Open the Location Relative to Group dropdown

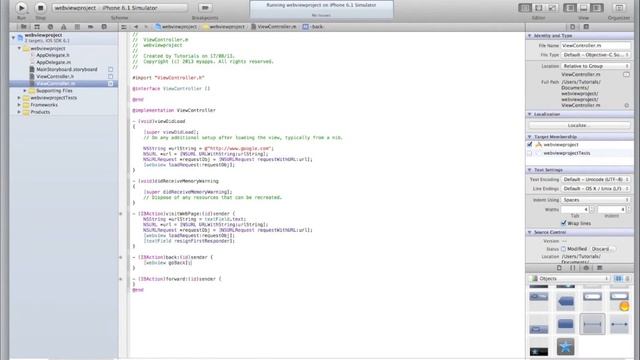tap(596, 66)
